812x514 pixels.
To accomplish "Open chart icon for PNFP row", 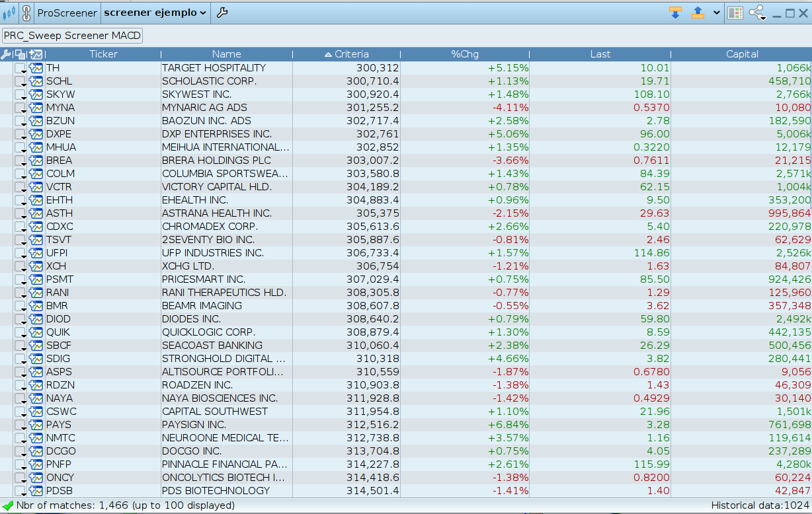I will (x=36, y=464).
